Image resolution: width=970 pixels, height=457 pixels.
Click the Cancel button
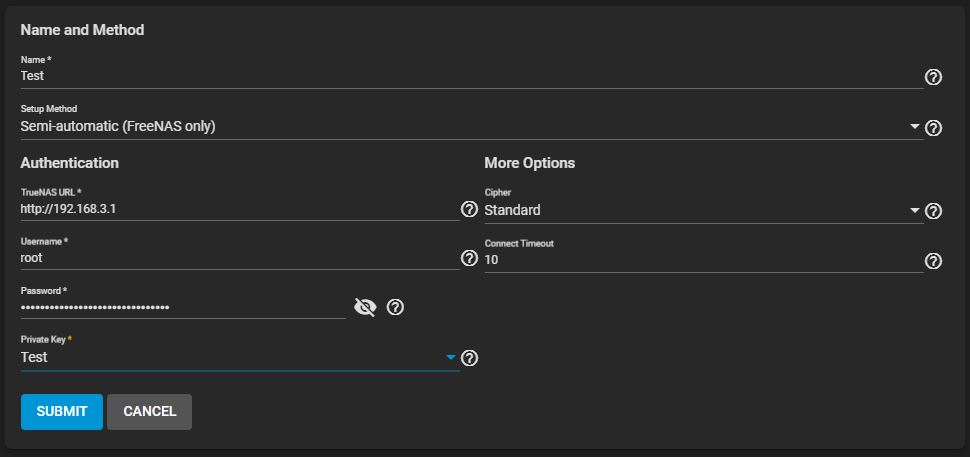coord(149,411)
